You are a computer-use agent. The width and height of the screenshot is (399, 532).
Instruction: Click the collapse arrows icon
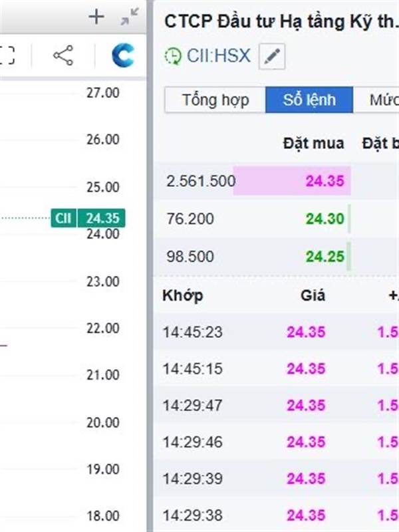point(130,17)
